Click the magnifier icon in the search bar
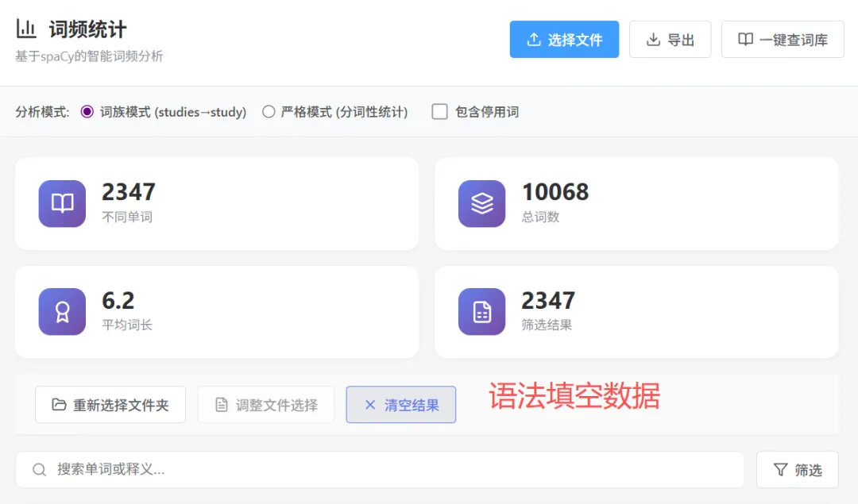 (38, 470)
